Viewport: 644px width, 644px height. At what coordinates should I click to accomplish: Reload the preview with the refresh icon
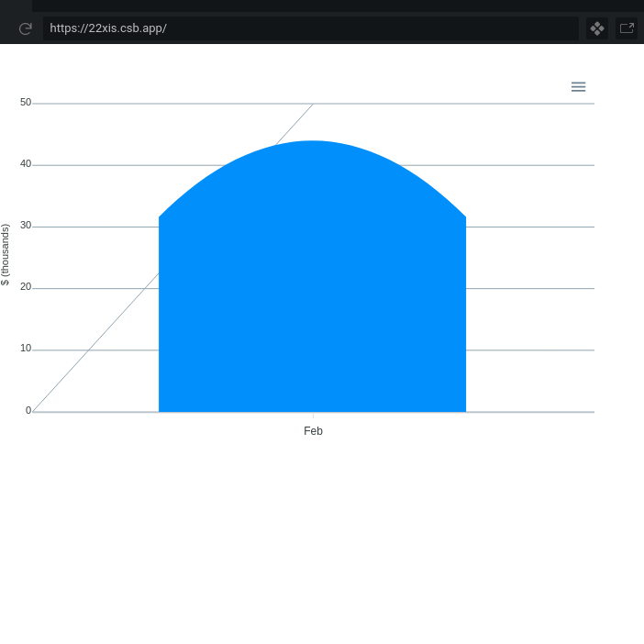(26, 28)
